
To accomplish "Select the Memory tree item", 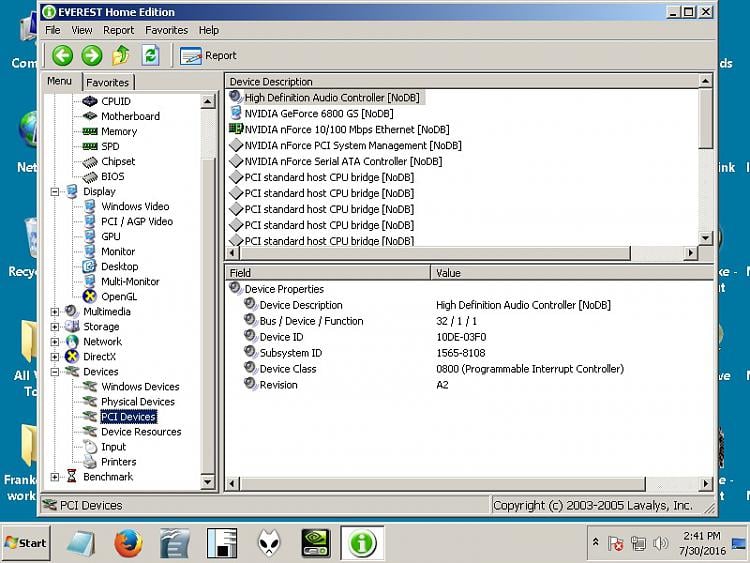I will click(x=119, y=131).
